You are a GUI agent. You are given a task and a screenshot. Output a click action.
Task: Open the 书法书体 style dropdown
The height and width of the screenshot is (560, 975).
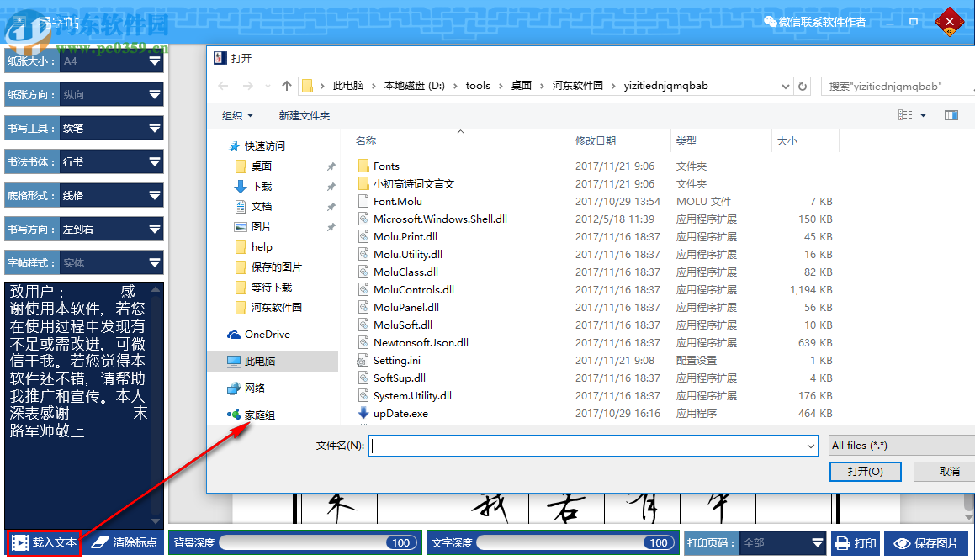[154, 161]
